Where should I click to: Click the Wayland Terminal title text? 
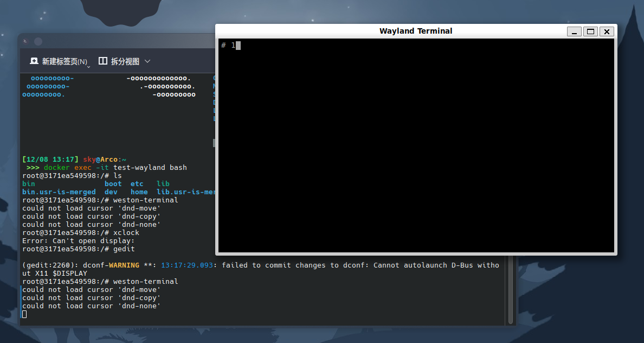coord(416,31)
